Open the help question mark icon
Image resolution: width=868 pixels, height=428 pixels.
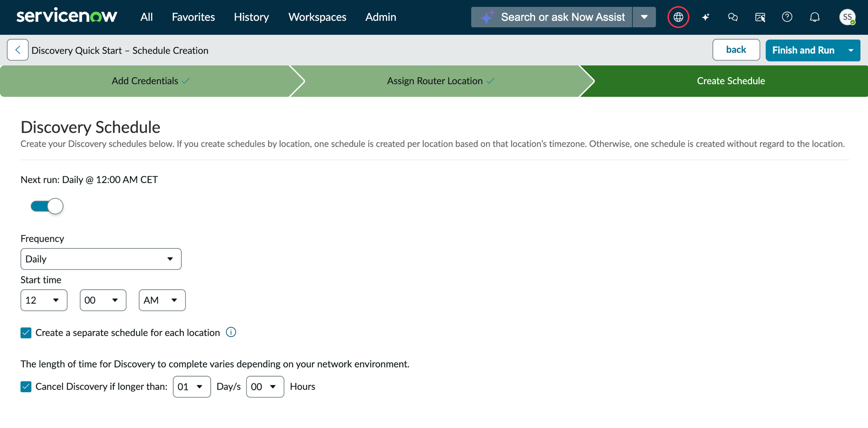point(787,17)
